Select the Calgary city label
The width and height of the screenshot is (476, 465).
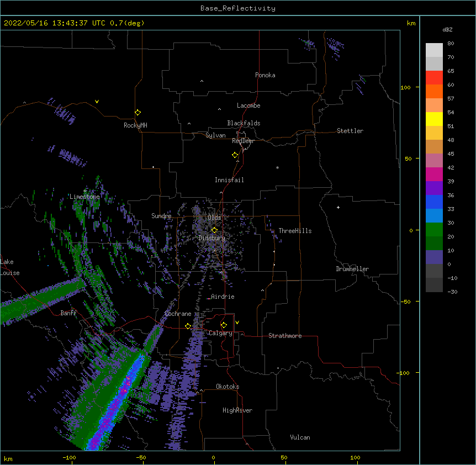pyautogui.click(x=220, y=333)
